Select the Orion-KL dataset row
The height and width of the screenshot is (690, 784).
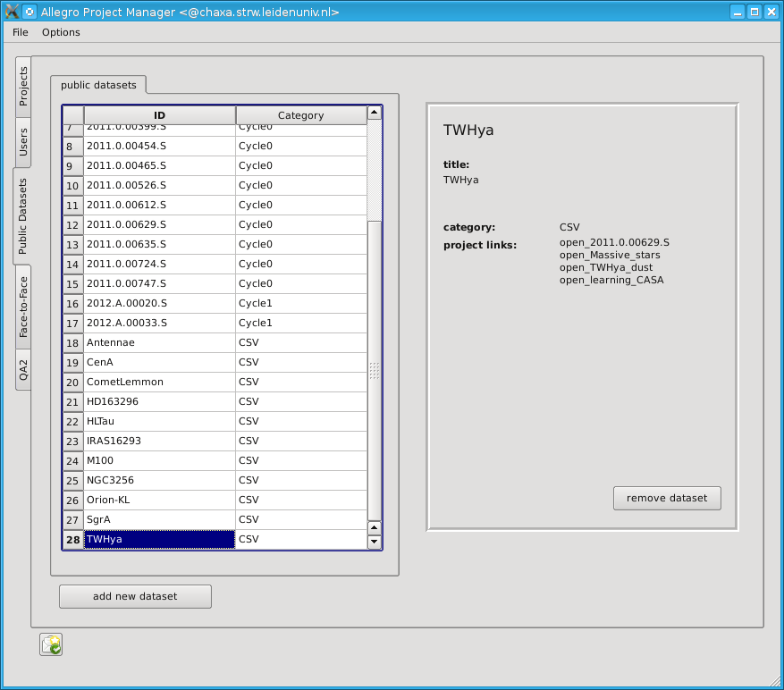[159, 500]
